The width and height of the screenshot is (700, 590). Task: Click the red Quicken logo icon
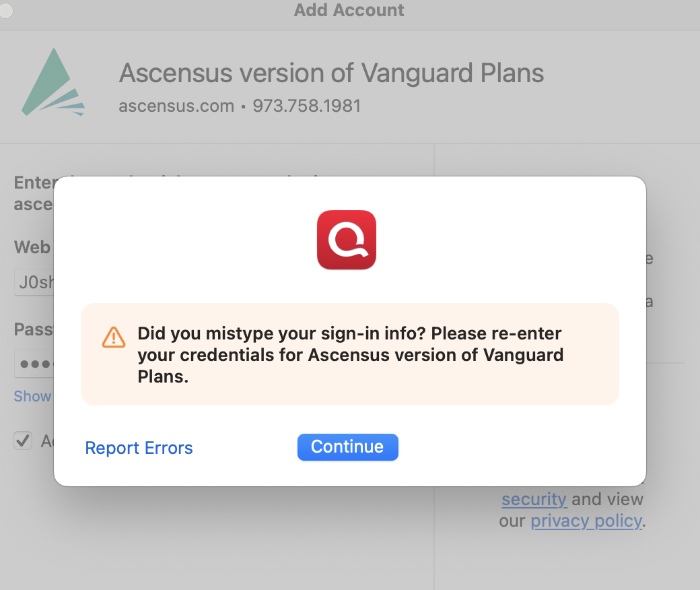click(x=346, y=240)
